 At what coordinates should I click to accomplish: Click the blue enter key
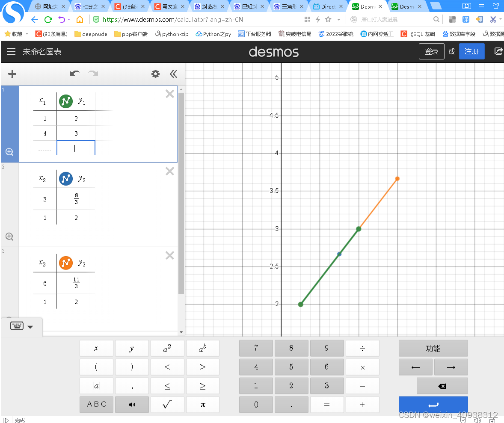click(x=433, y=404)
